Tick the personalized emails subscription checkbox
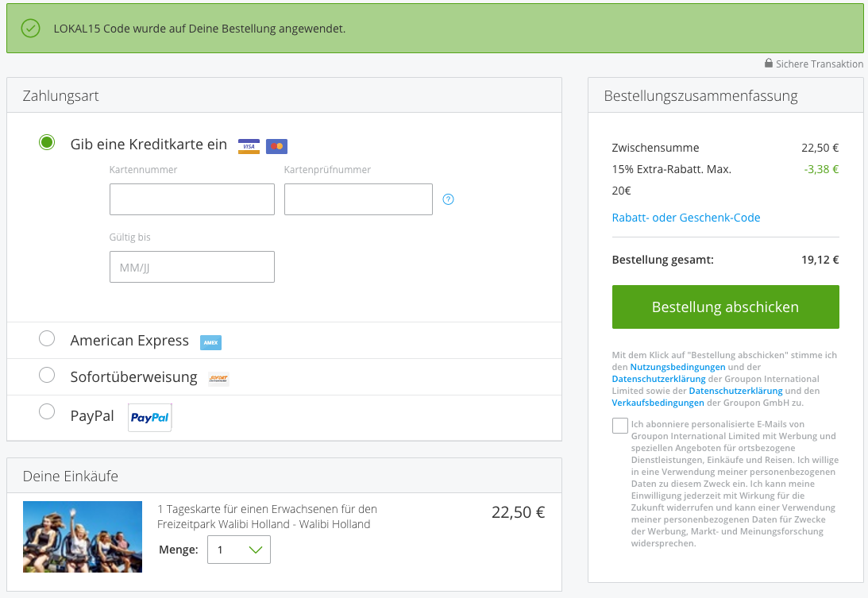Image resolution: width=868 pixels, height=598 pixels. coord(620,426)
